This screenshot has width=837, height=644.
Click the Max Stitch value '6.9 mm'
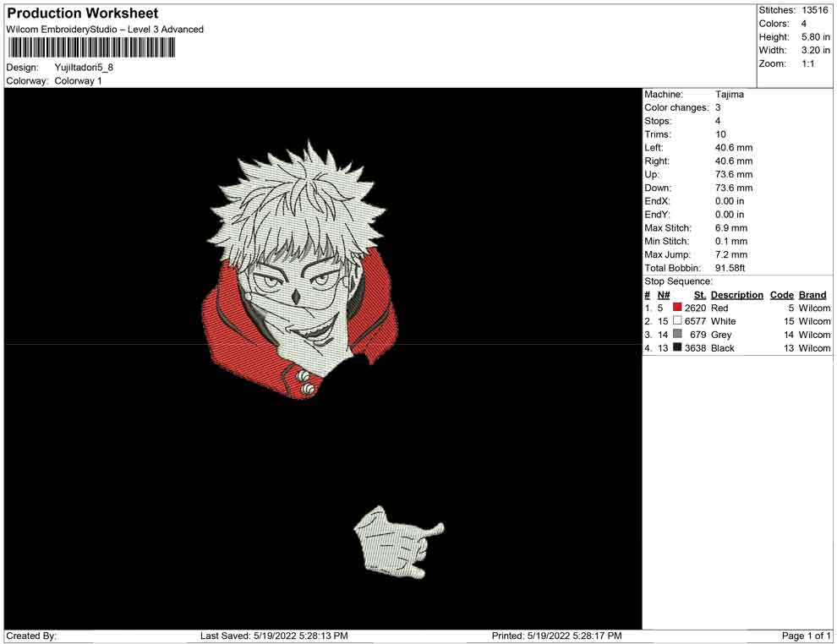click(731, 228)
